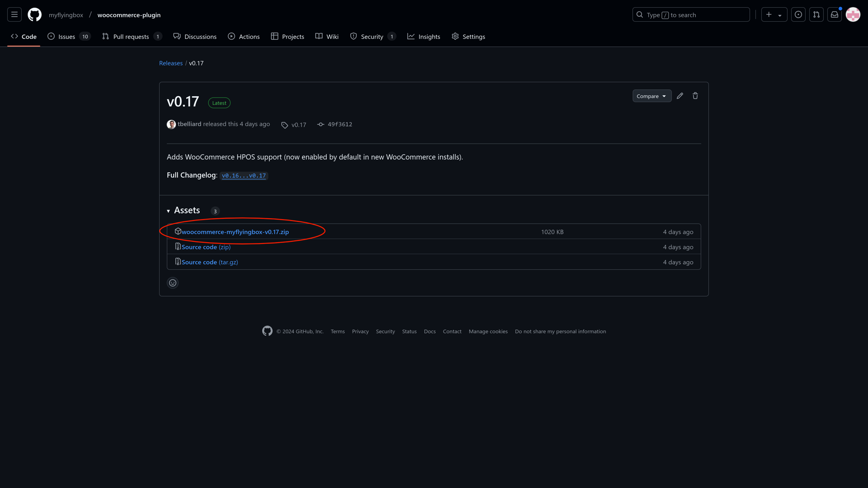Image resolution: width=868 pixels, height=488 pixels.
Task: Open pull requests shortcut icon in header
Action: [x=816, y=15]
